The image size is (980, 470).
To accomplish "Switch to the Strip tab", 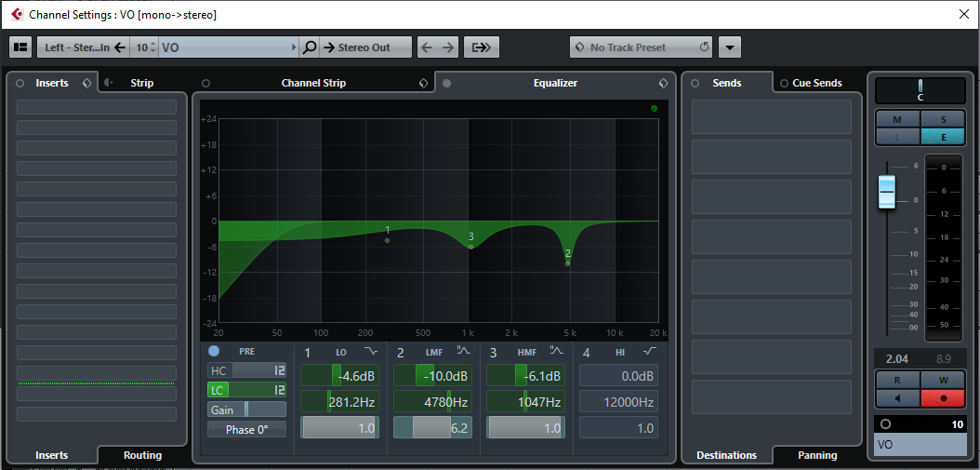I will pos(142,83).
